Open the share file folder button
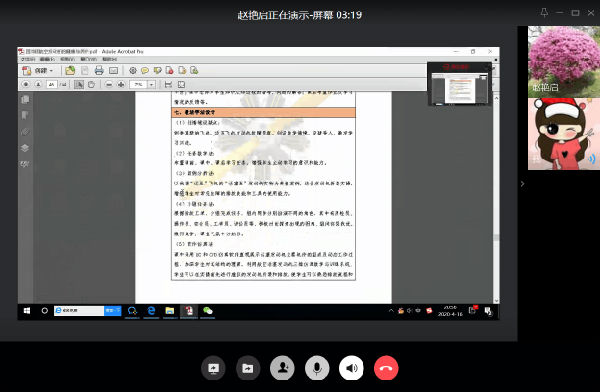600x392 pixels. 248,368
